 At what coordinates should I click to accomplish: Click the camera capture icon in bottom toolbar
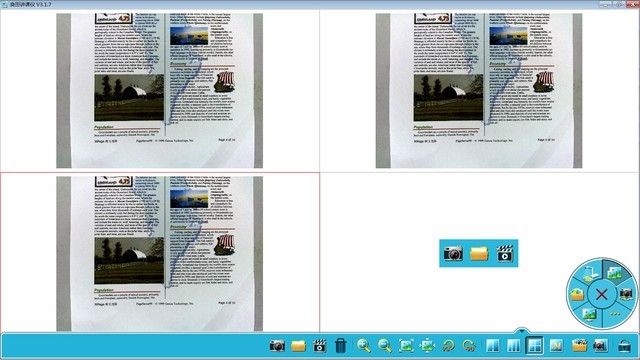pos(277,346)
